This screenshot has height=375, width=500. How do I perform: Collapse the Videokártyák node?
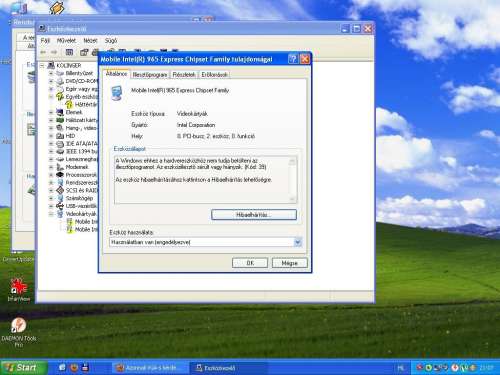point(51,214)
